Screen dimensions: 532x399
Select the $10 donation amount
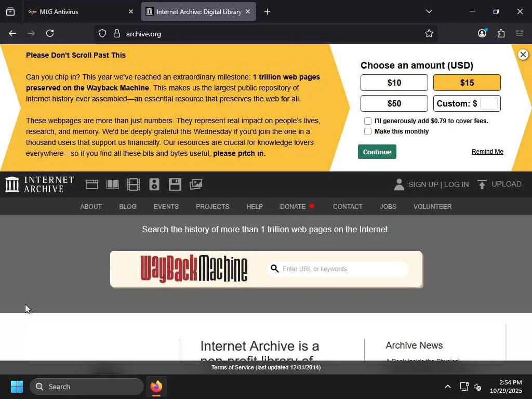click(394, 83)
